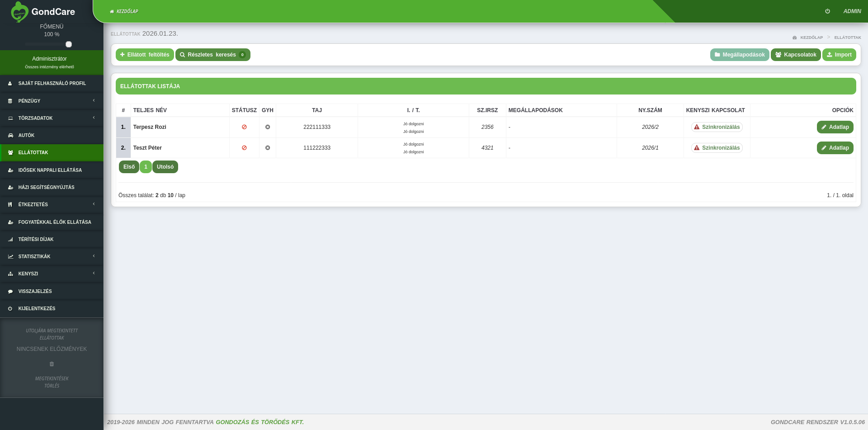Expand the KENYSZI sidebar submenu
The height and width of the screenshot is (430, 868).
(x=52, y=274)
